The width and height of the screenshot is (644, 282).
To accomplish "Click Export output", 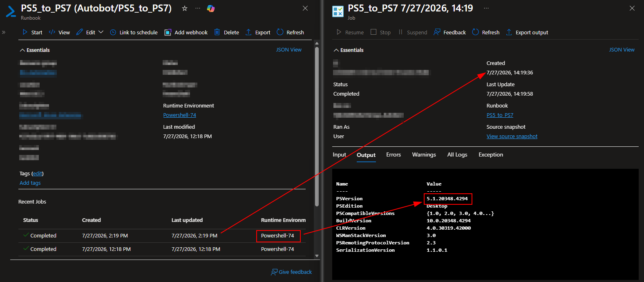I will point(527,32).
